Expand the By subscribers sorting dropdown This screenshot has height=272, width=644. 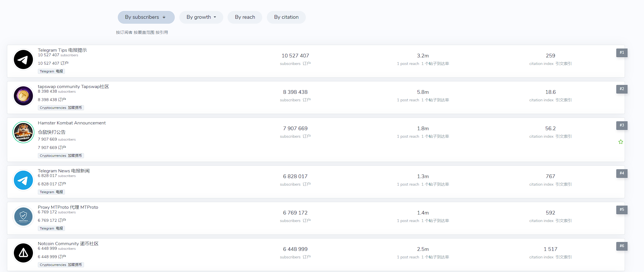146,17
